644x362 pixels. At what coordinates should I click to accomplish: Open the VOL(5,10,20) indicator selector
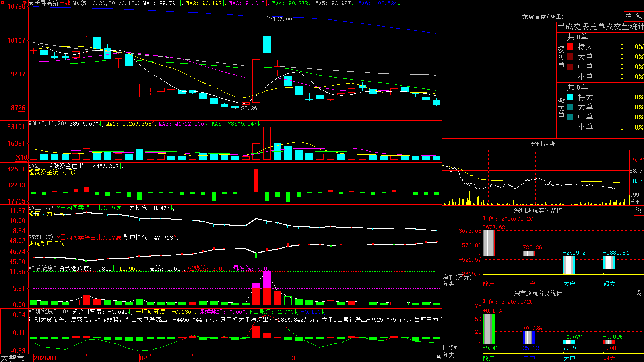pyautogui.click(x=47, y=124)
